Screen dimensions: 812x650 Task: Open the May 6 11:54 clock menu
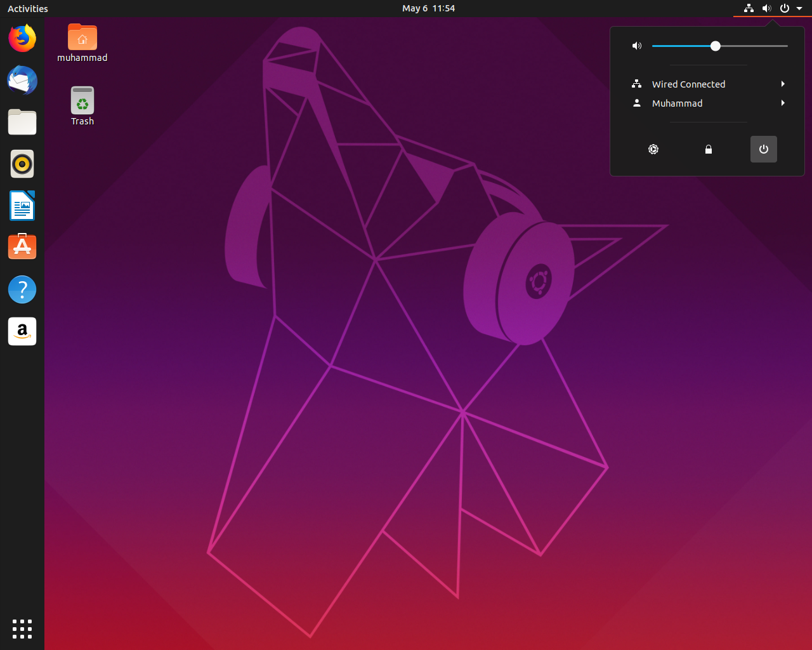(x=428, y=8)
